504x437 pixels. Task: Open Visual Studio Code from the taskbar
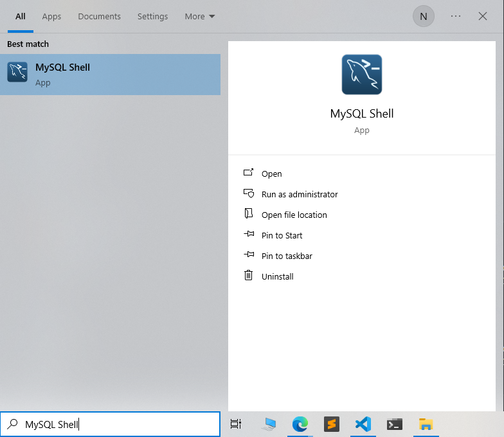(363, 424)
